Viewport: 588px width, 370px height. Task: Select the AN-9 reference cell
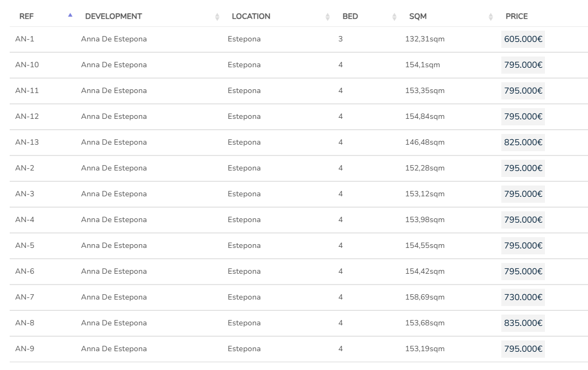click(x=25, y=349)
